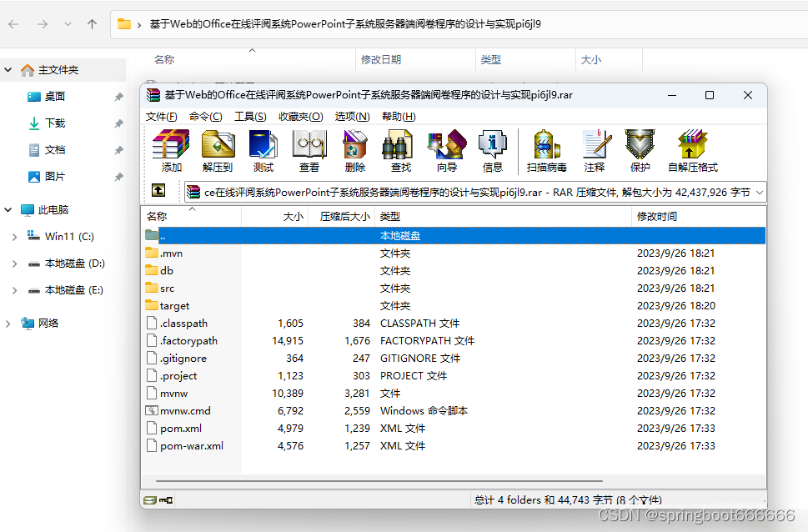
Task: Open the 工具(S) menu
Action: (250, 117)
